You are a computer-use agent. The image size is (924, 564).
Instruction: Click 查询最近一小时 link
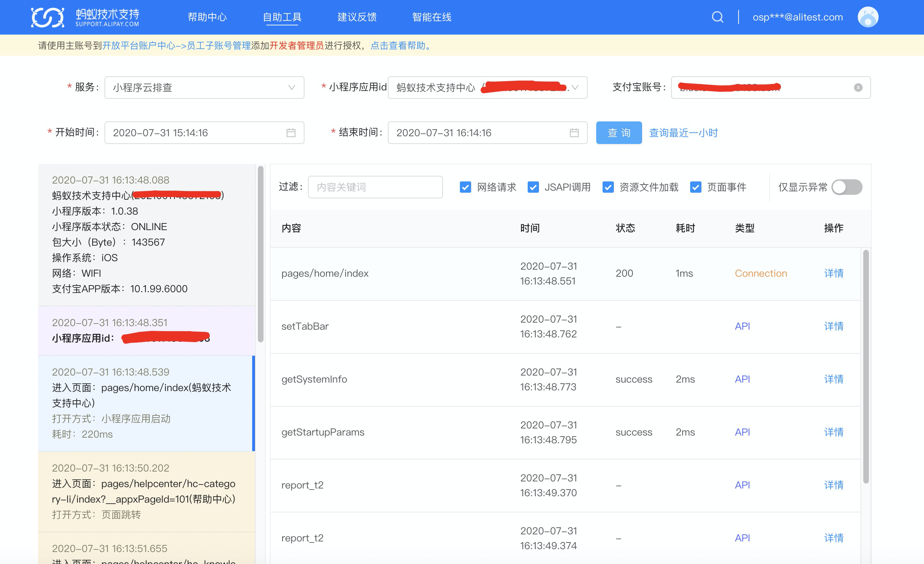(683, 133)
